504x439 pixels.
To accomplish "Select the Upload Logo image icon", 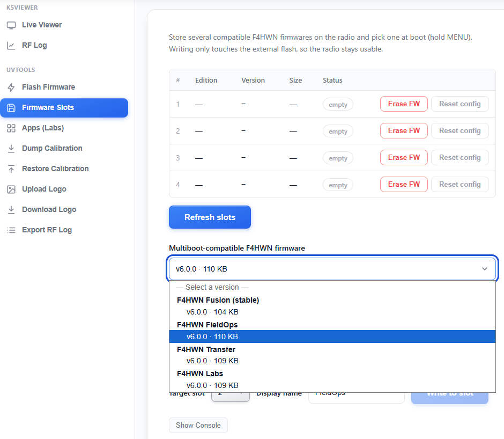I will coord(11,189).
